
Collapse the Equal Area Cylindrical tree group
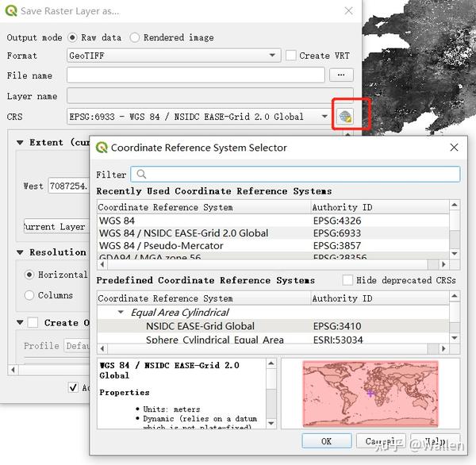(x=121, y=312)
